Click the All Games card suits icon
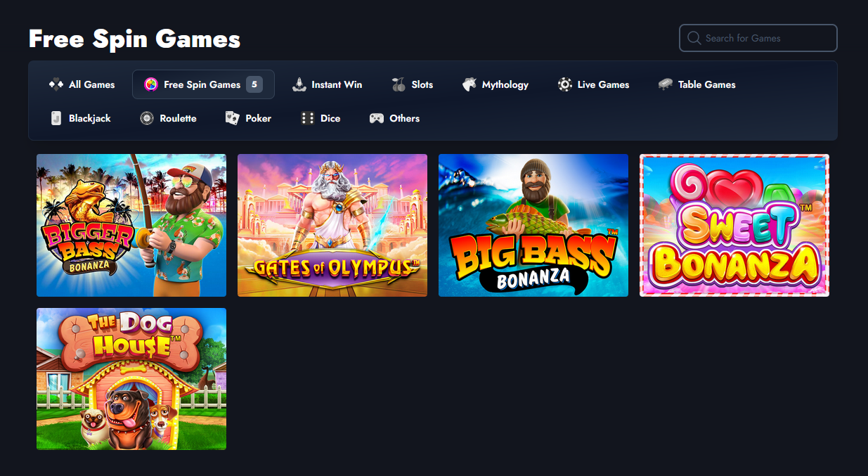The image size is (868, 476). pos(56,84)
